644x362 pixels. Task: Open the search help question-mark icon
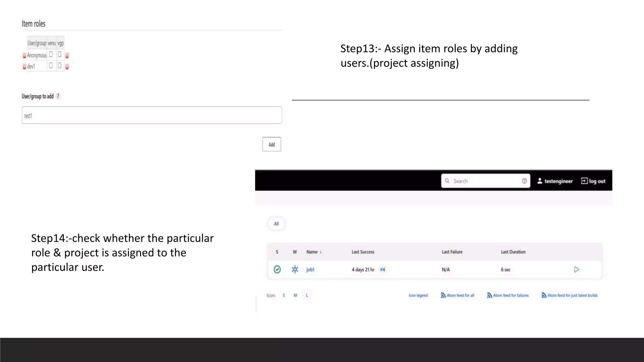[524, 181]
